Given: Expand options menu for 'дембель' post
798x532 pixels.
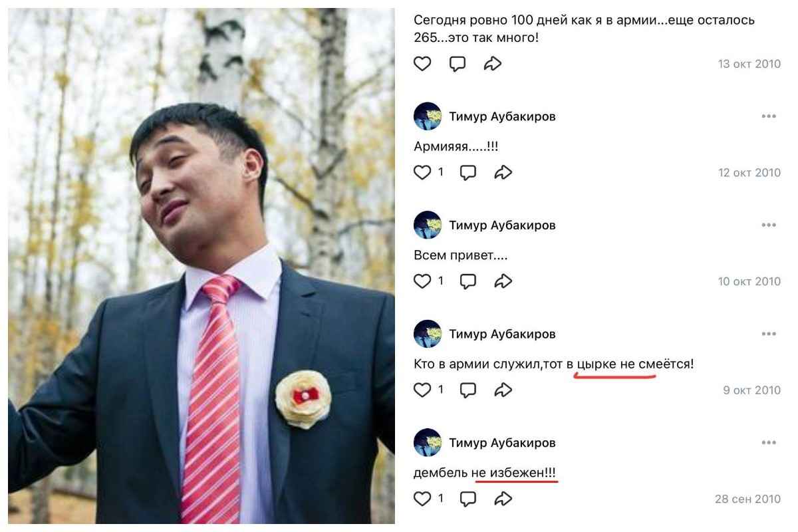Looking at the screenshot, I should (x=769, y=443).
